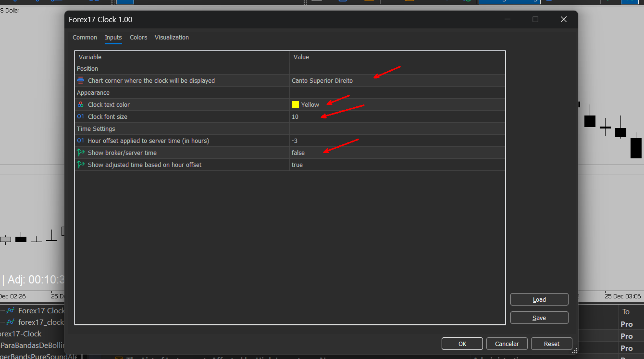Switch to the Common tab

pos(85,38)
